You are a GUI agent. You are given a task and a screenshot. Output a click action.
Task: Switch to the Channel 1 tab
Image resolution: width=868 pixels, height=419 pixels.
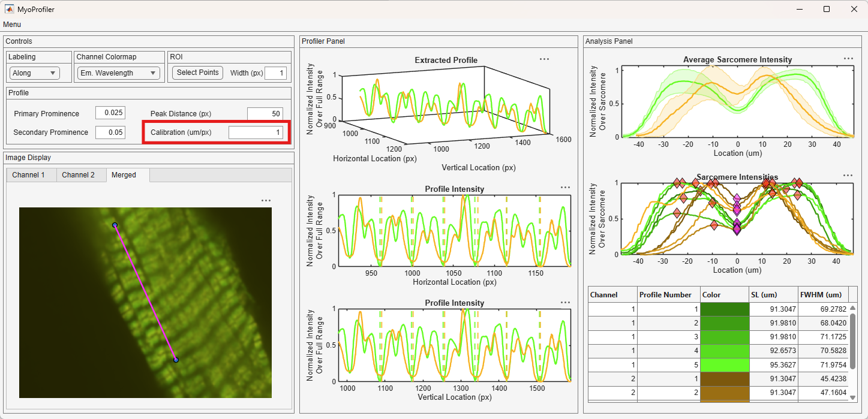(x=29, y=175)
